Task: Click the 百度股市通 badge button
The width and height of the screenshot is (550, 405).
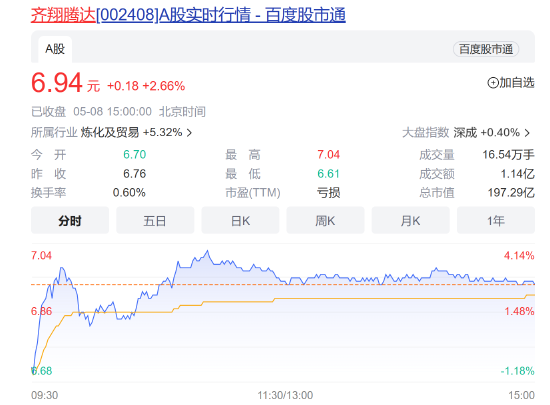Action: [x=486, y=49]
